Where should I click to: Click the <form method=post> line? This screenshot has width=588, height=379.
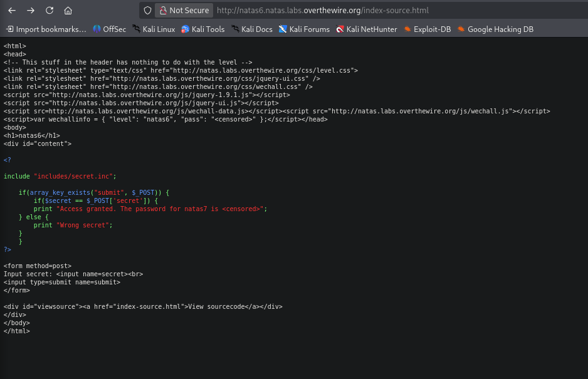(x=38, y=266)
